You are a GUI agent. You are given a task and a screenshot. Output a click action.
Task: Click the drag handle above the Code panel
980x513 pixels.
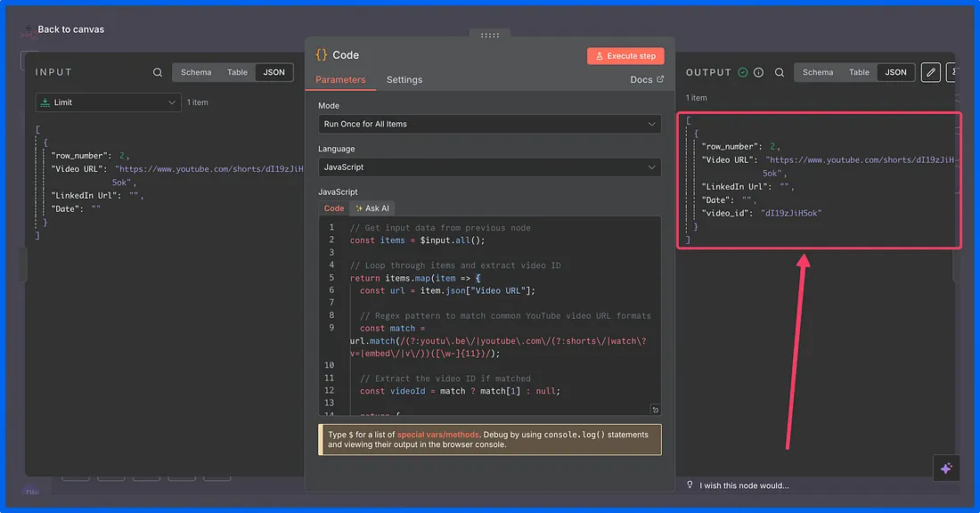489,35
